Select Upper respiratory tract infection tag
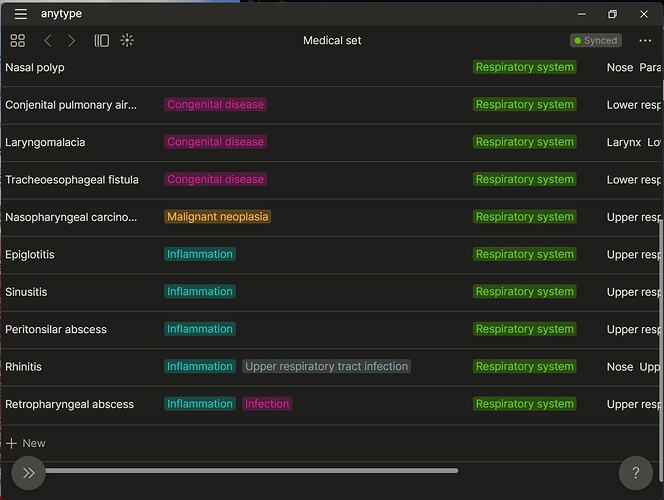The width and height of the screenshot is (664, 500). pos(326,367)
